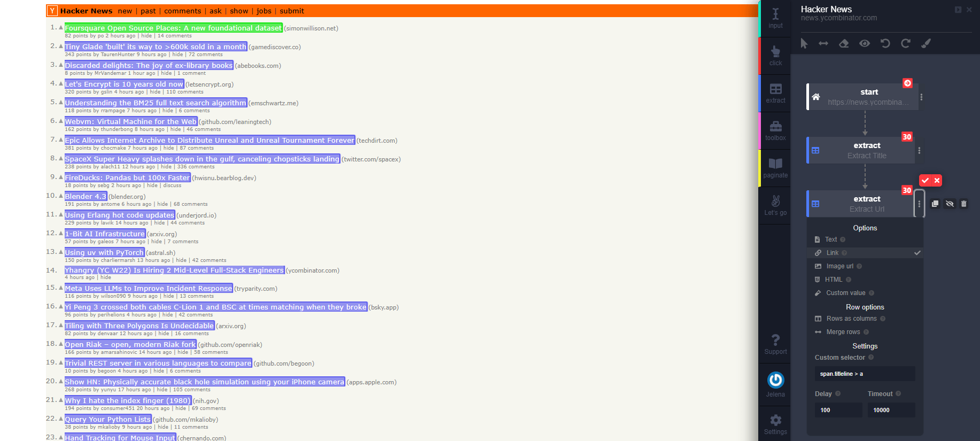Image resolution: width=980 pixels, height=441 pixels.
Task: Confirm changes with red checkmark button
Action: click(925, 181)
